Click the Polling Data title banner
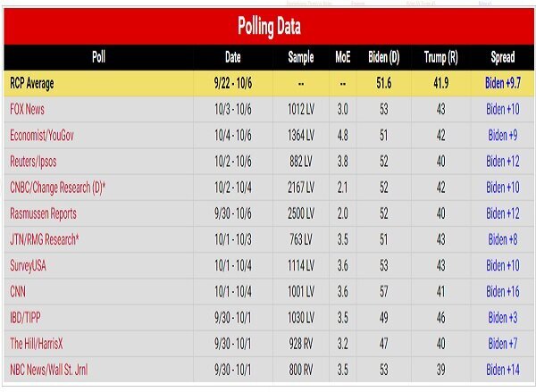Image resolution: width=536 pixels, height=392 pixels. (x=269, y=27)
